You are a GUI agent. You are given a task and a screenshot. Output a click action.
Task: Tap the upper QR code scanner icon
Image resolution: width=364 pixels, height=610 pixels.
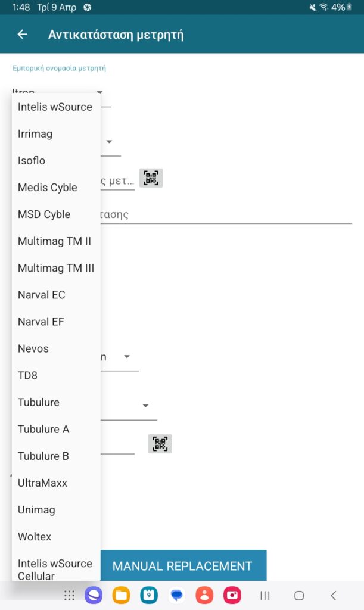coord(151,178)
